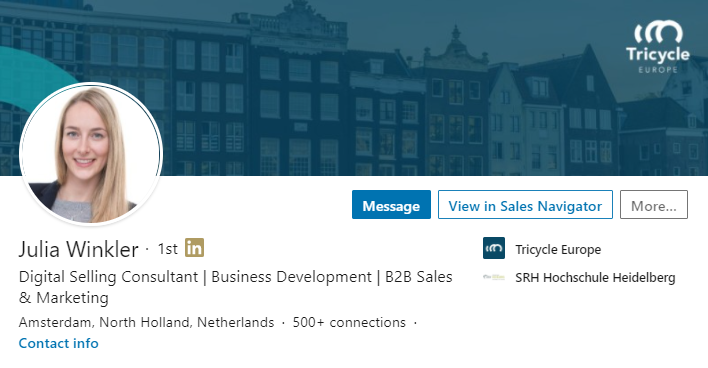Open the Contact info link
Viewport: 708px width, 368px height.
(59, 343)
